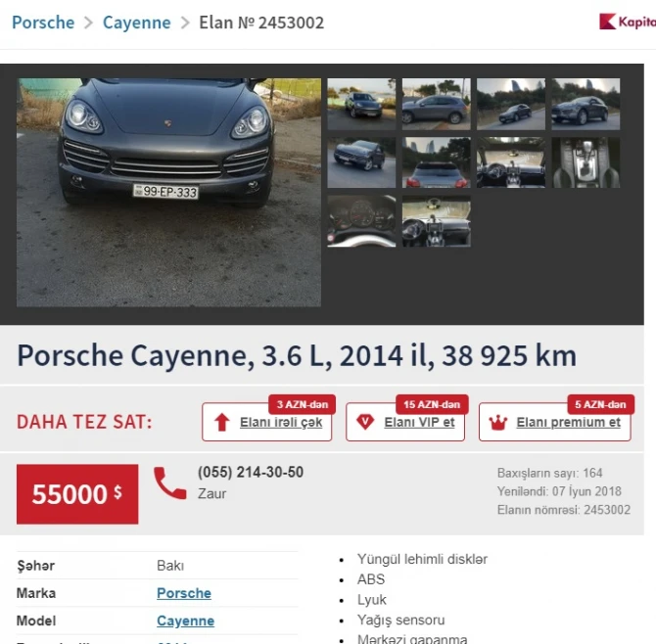Select side-view car thumbnail

tap(437, 104)
